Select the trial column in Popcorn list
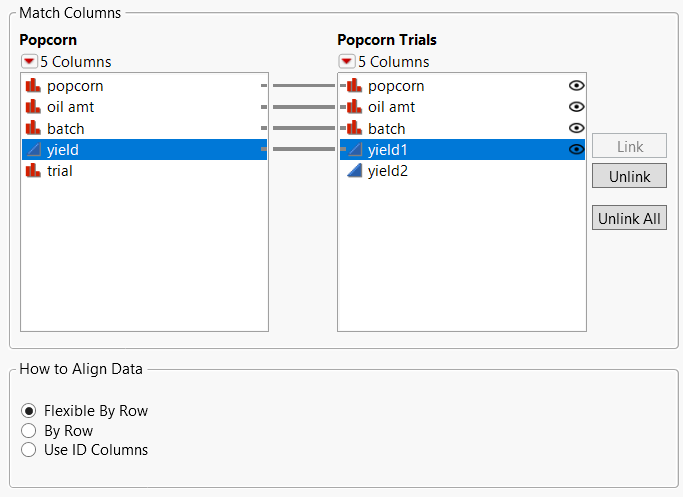This screenshot has width=683, height=497. 60,171
